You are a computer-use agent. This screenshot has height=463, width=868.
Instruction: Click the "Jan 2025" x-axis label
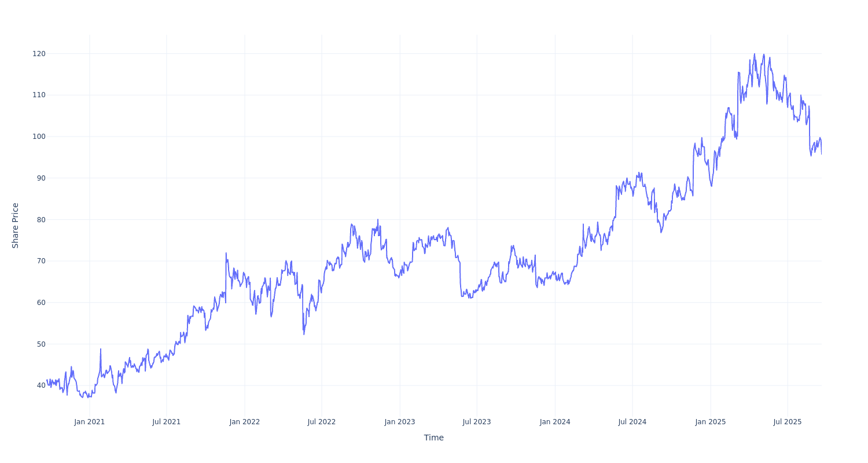pyautogui.click(x=711, y=422)
